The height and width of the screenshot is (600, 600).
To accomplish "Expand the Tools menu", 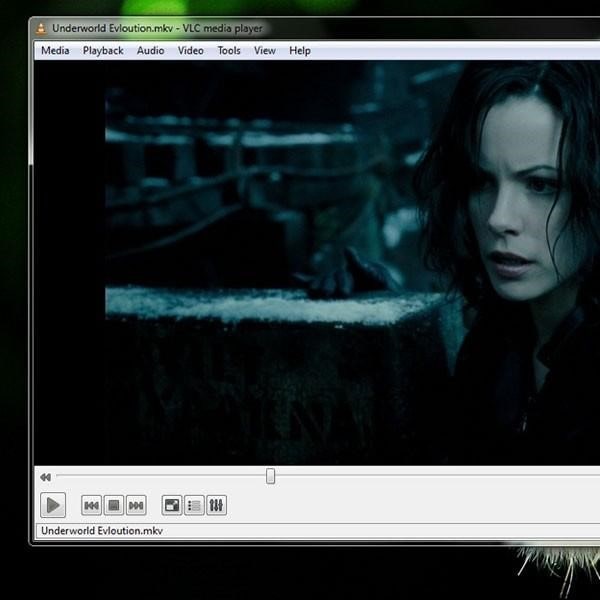I will click(229, 51).
